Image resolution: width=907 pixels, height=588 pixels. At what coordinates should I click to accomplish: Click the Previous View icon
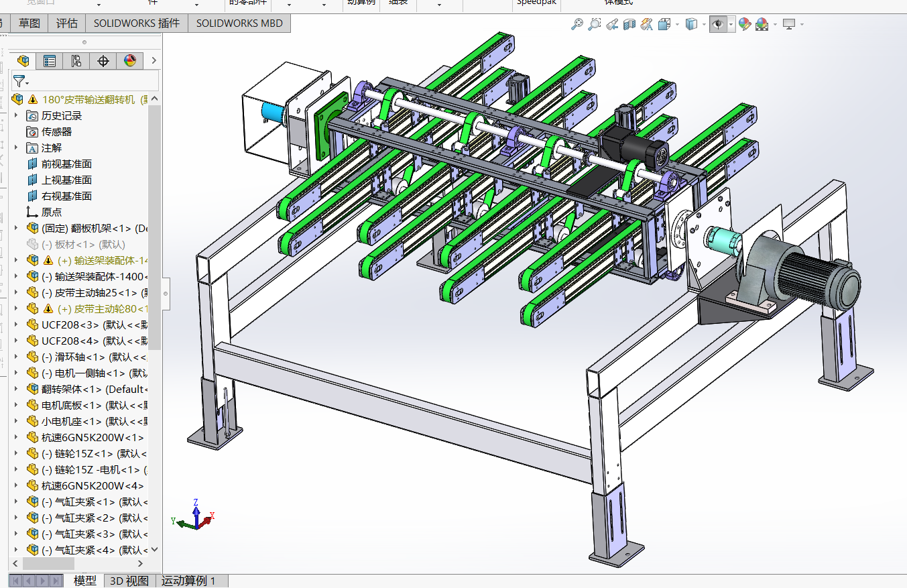(611, 25)
